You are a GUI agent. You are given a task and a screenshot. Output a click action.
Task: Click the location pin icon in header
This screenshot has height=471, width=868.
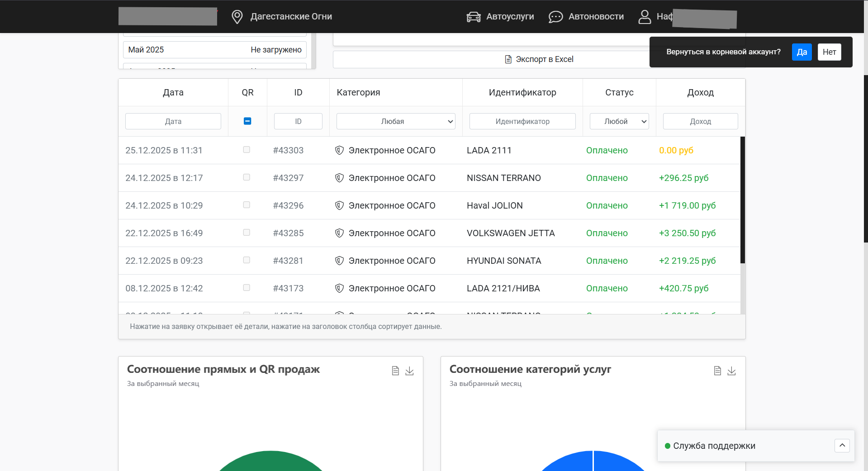(237, 17)
